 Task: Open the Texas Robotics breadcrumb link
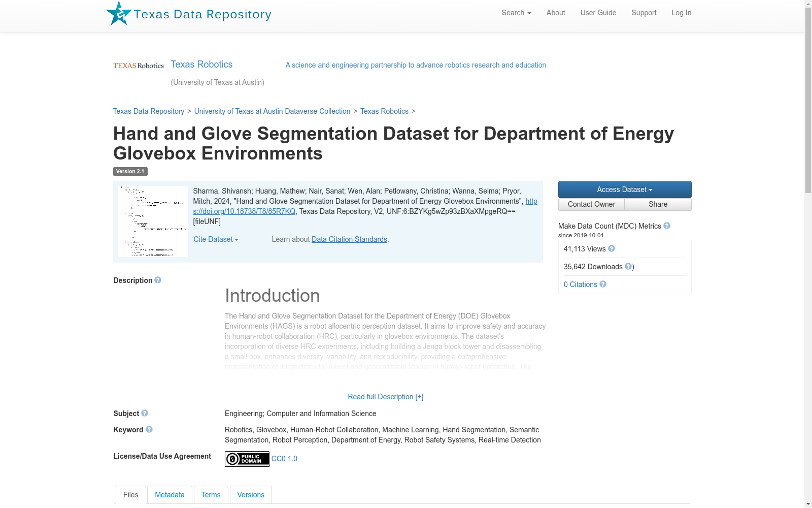[x=384, y=111]
